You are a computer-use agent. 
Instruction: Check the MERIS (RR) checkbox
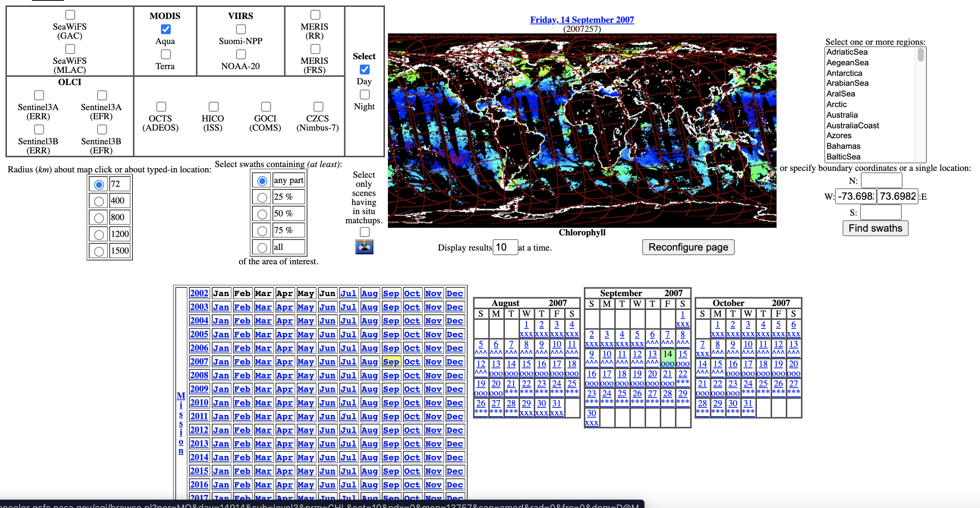[315, 15]
